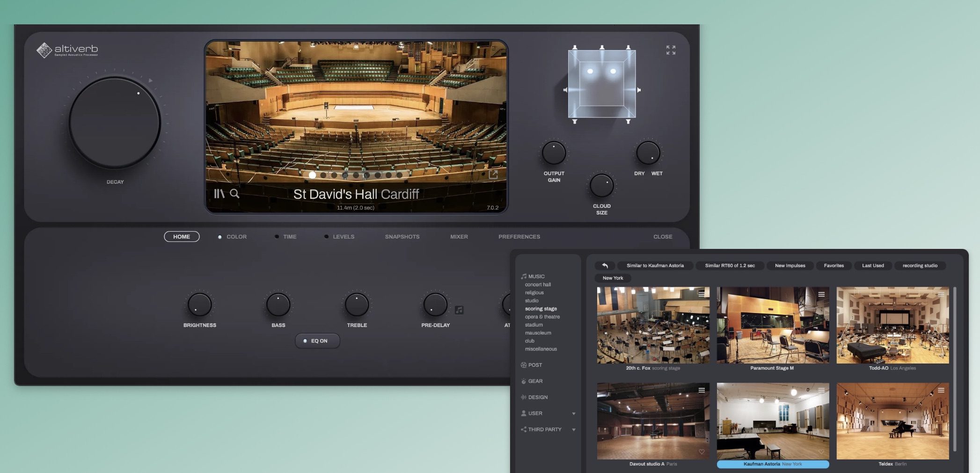
Task: Select religious under MUSIC
Action: (x=534, y=292)
